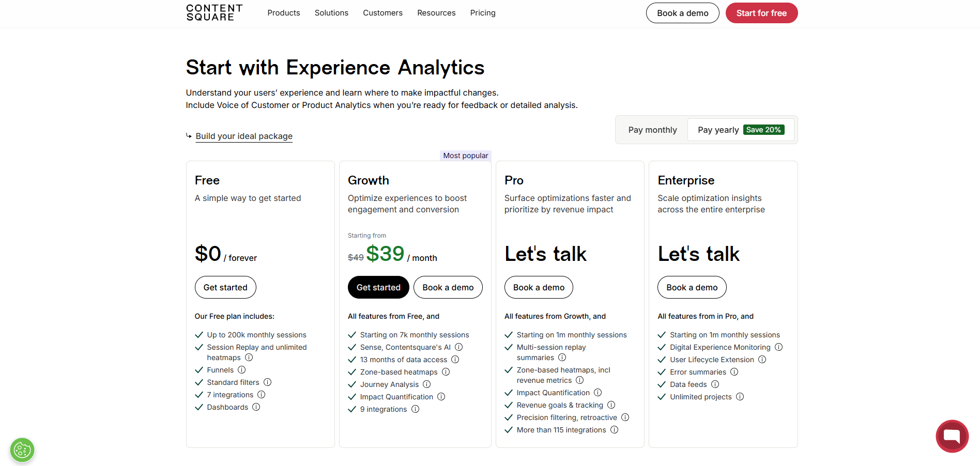
Task: View info for Zone-based heatmaps
Action: 446,372
